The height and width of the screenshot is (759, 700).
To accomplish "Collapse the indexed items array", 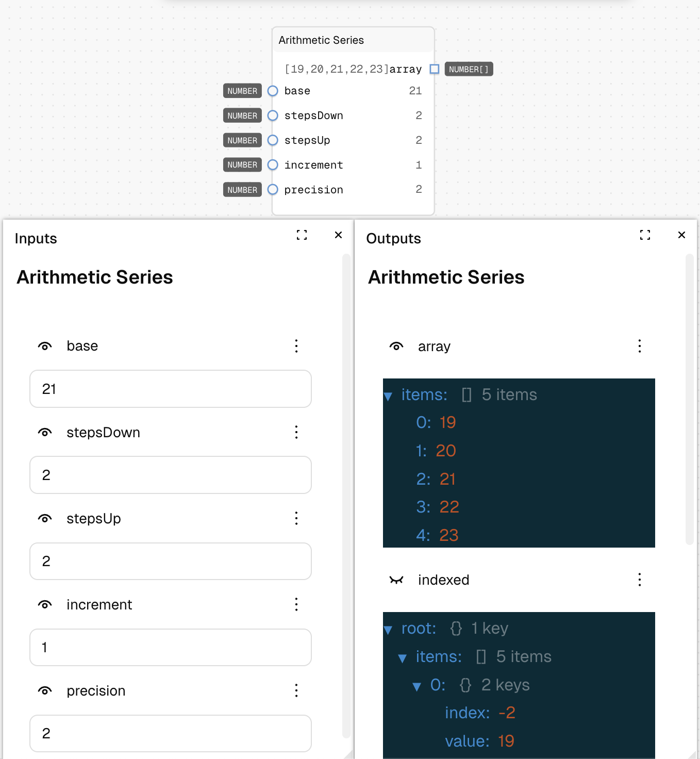I will [x=403, y=658].
